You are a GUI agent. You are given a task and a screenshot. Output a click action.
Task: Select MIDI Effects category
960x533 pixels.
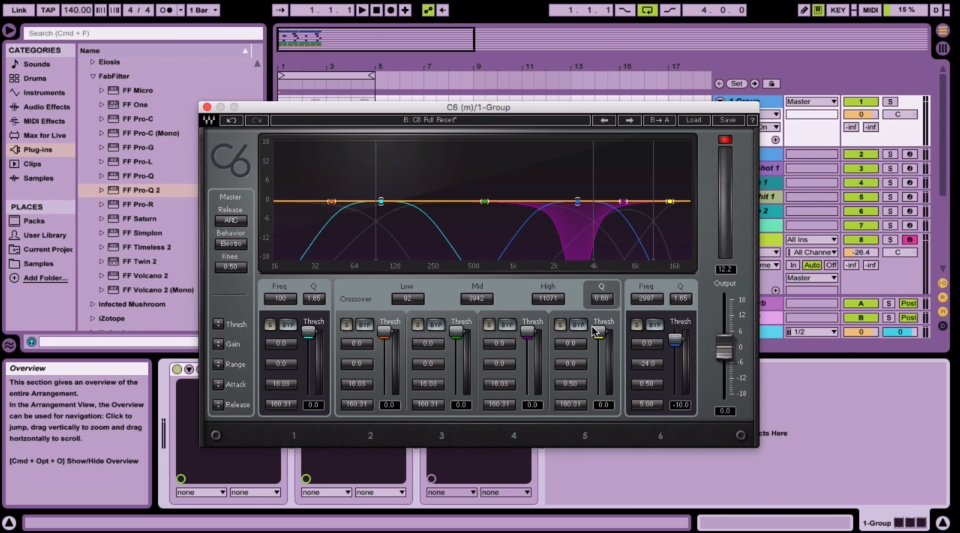click(44, 121)
